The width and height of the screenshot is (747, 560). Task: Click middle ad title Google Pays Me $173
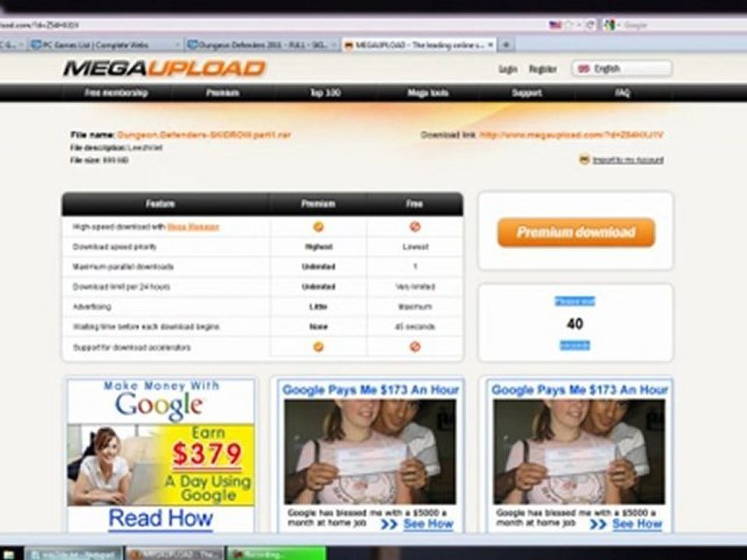[x=370, y=390]
